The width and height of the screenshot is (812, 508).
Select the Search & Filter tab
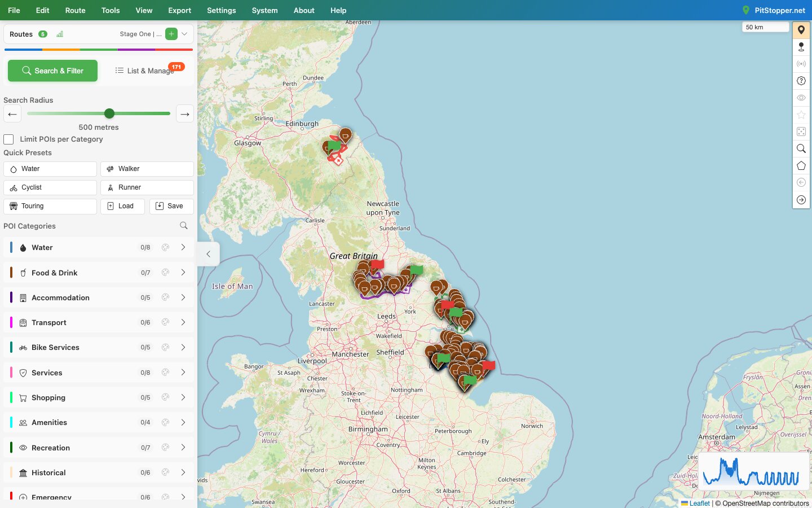point(52,71)
